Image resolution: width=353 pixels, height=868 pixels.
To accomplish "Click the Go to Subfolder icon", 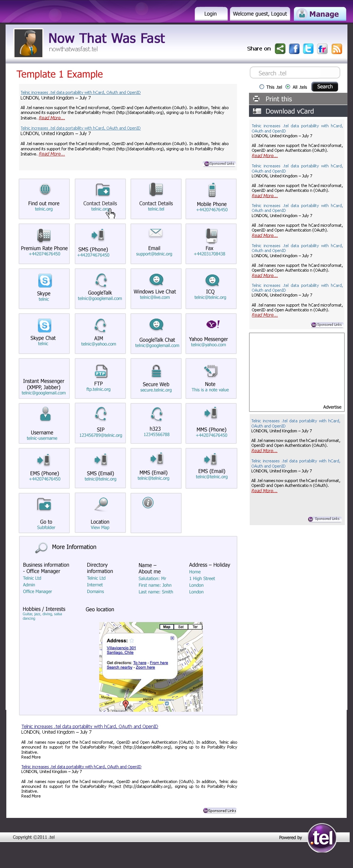I will tap(44, 504).
